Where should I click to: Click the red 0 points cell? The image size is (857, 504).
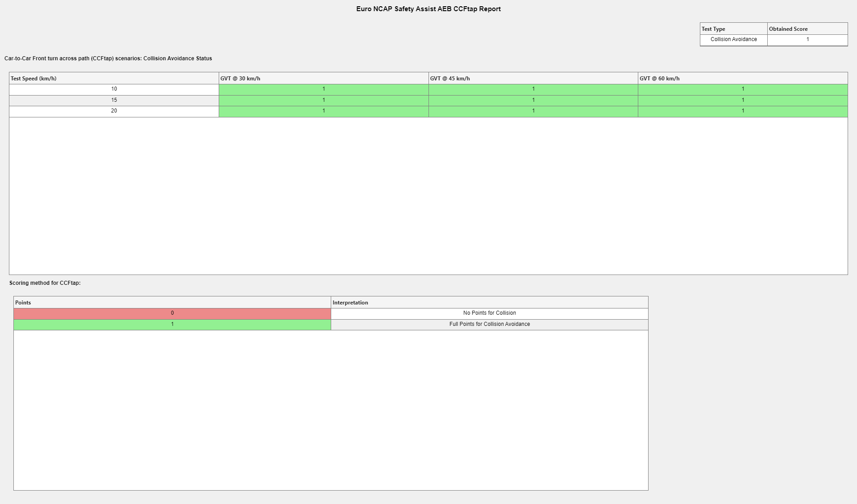click(x=172, y=313)
